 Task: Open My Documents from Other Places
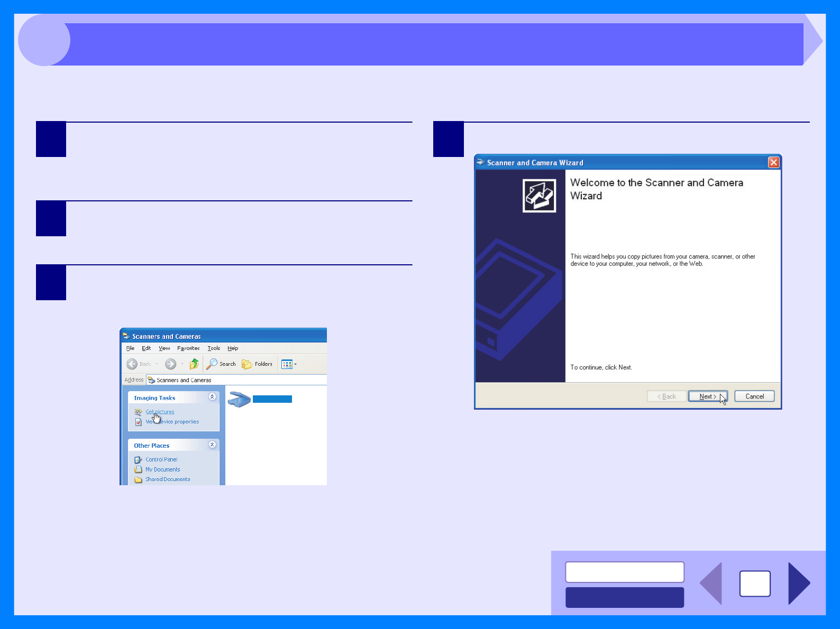coord(163,469)
